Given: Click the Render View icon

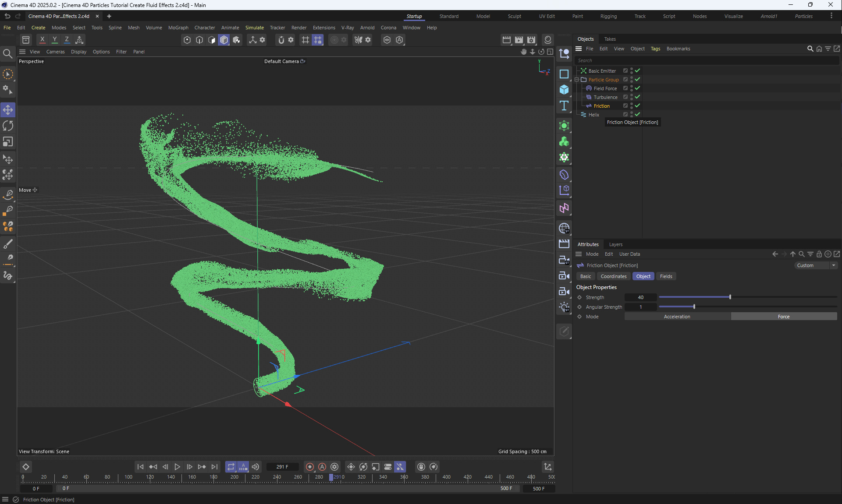Looking at the screenshot, I should pyautogui.click(x=507, y=40).
